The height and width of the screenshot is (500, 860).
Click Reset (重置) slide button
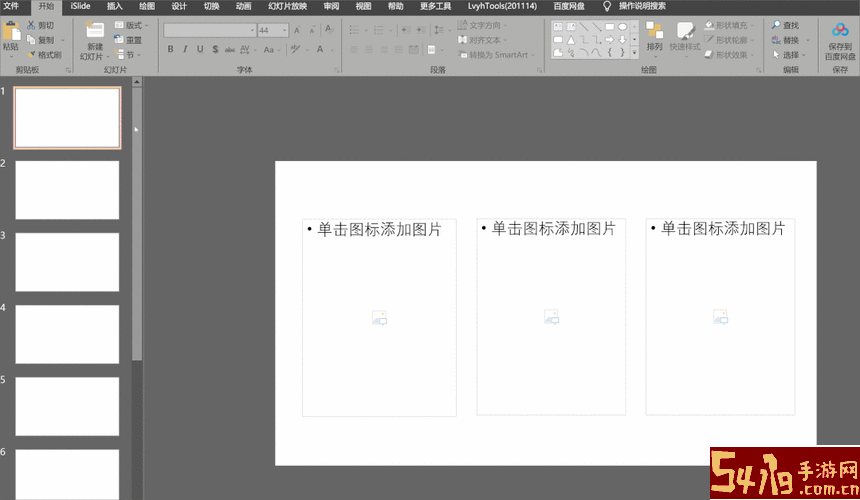tap(128, 40)
